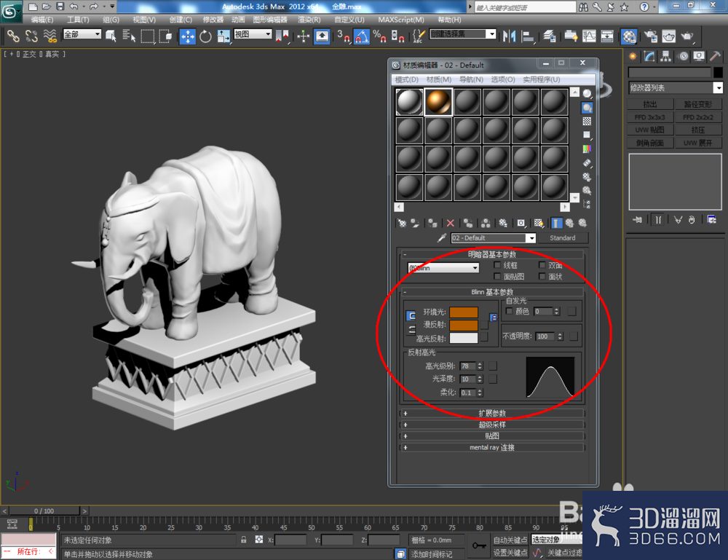The image size is (728, 560).
Task: Expand the 超级采样 rollout
Action: click(x=492, y=425)
